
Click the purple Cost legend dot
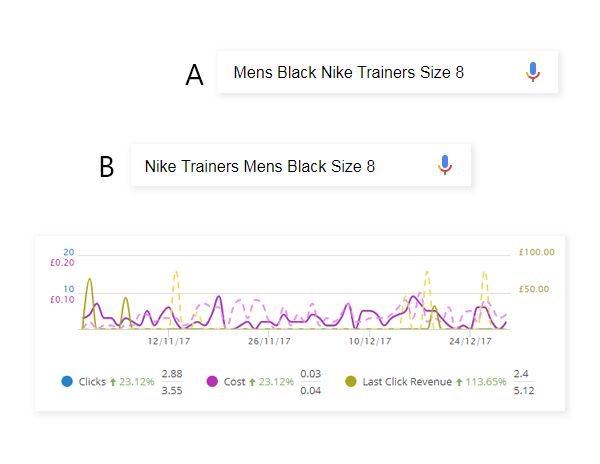click(x=212, y=381)
